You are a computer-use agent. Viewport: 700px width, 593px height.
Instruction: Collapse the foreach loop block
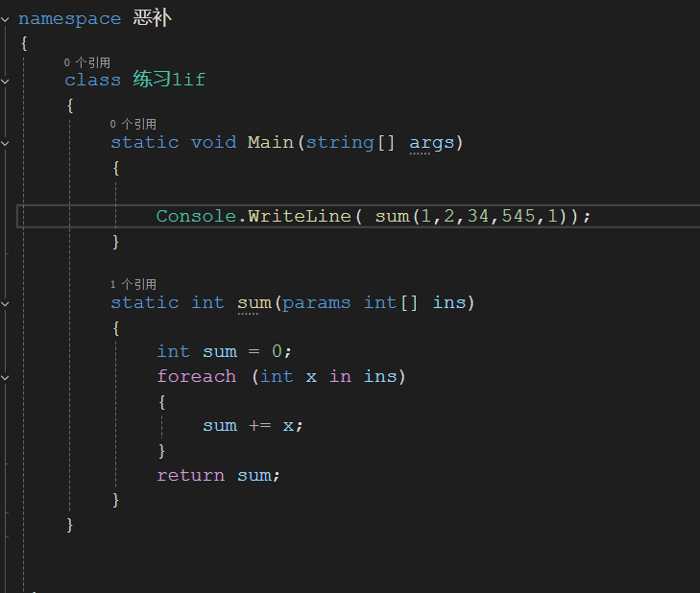click(x=5, y=377)
